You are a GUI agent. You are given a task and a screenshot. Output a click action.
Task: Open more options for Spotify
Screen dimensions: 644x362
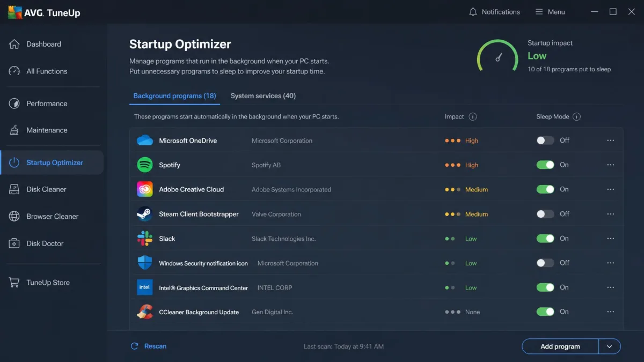[x=611, y=165]
